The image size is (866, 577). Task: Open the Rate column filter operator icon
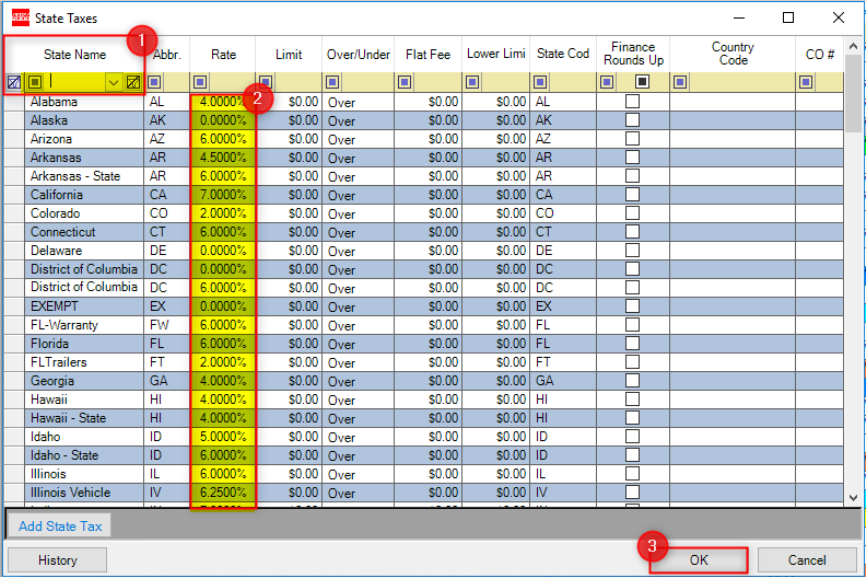200,82
